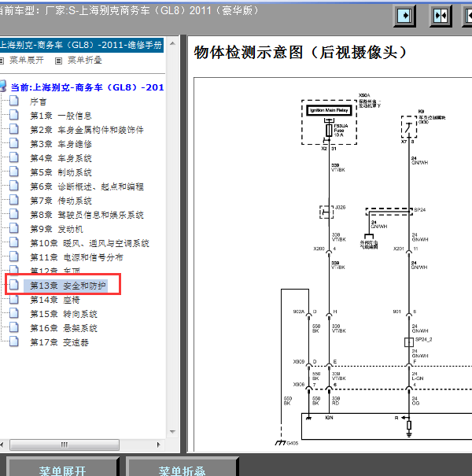Open chapter 第7章 传动系统
This screenshot has width=472, height=476.
pyautogui.click(x=61, y=201)
